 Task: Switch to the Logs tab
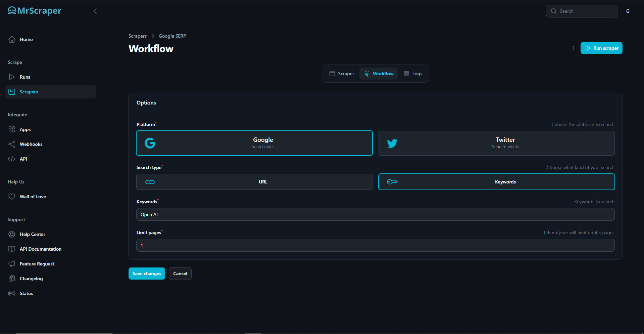coord(413,74)
